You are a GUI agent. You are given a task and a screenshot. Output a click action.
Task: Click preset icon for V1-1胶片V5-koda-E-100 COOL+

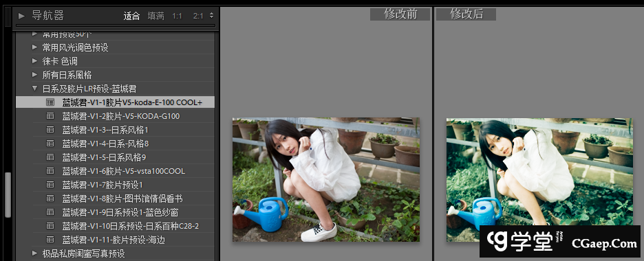(50, 102)
